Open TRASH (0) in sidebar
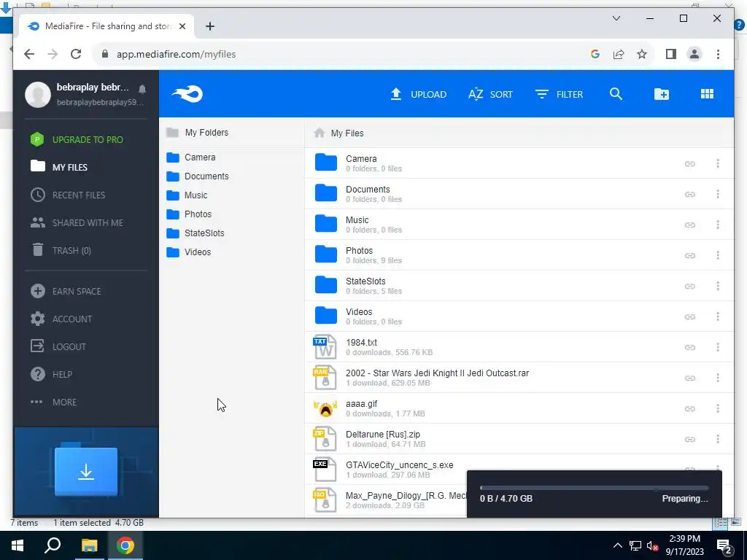This screenshot has width=747, height=560. click(61, 251)
